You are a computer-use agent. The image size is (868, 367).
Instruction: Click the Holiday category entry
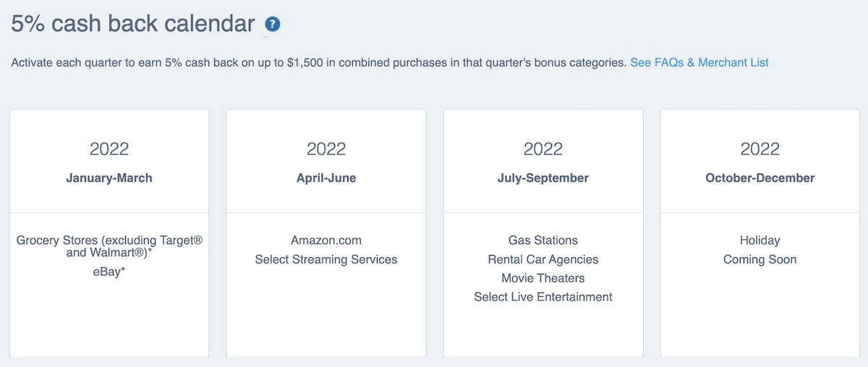pos(760,241)
